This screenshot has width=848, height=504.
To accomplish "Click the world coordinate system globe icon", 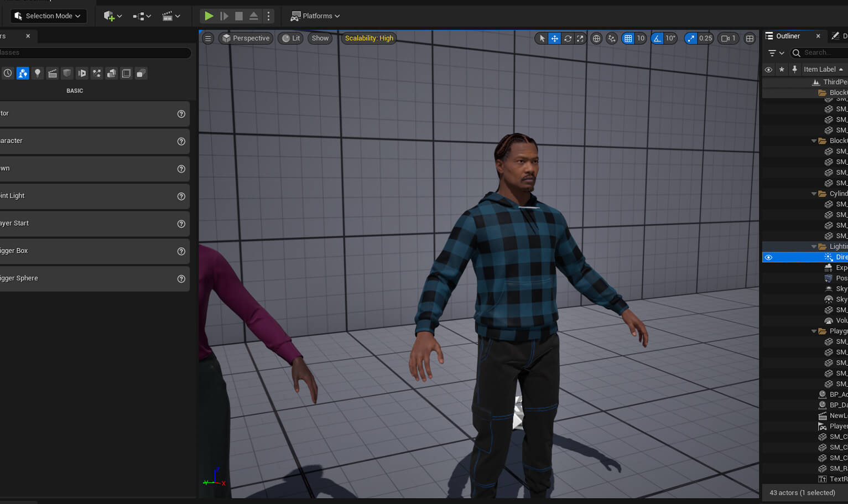I will click(x=596, y=38).
